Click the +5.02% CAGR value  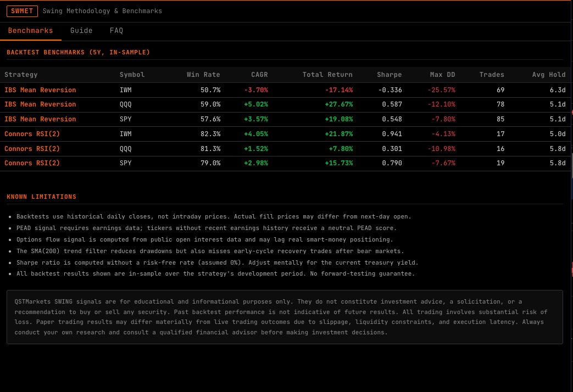tap(256, 104)
